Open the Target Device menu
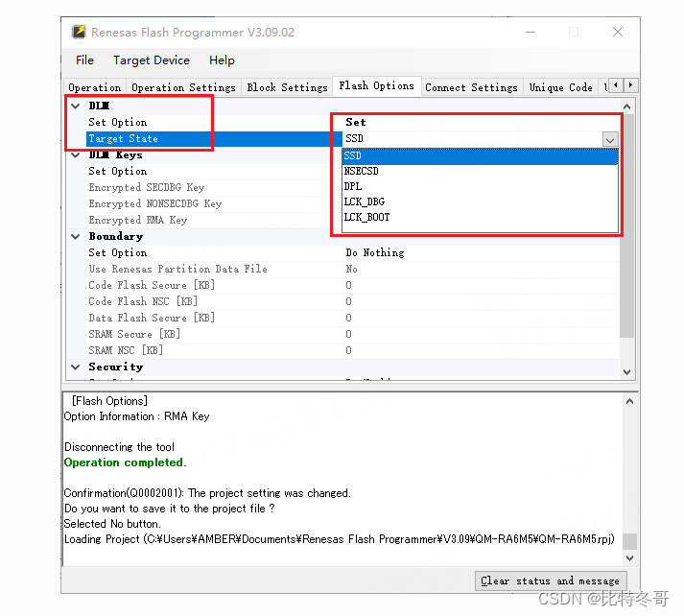 (152, 60)
